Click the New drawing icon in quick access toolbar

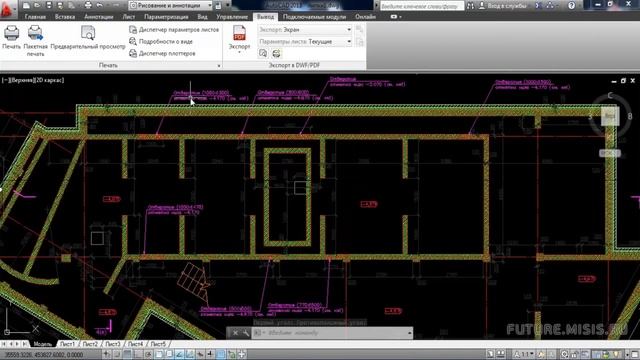click(26, 5)
